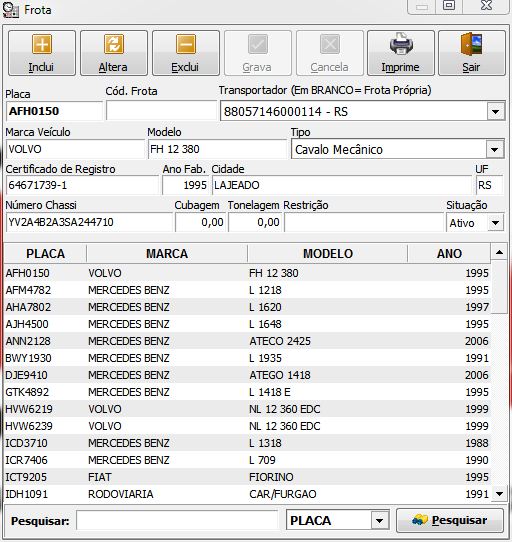Click the Sair exit door button
The image size is (512, 542).
point(472,53)
